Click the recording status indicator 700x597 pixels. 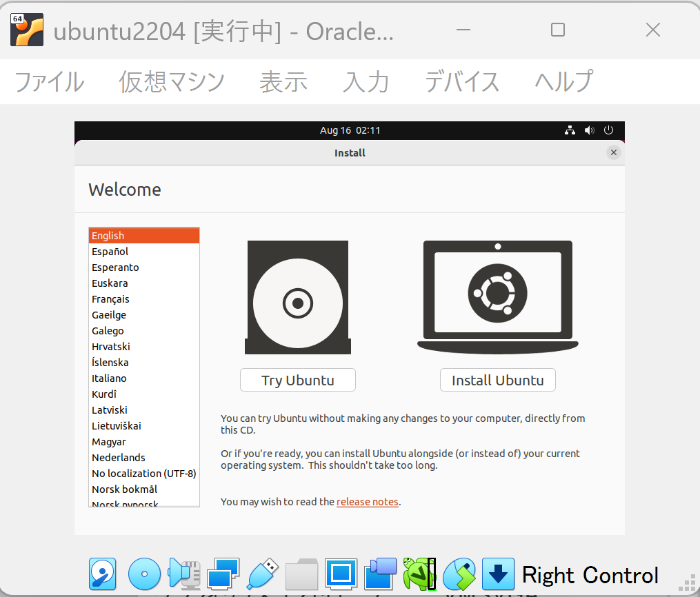[x=381, y=574]
